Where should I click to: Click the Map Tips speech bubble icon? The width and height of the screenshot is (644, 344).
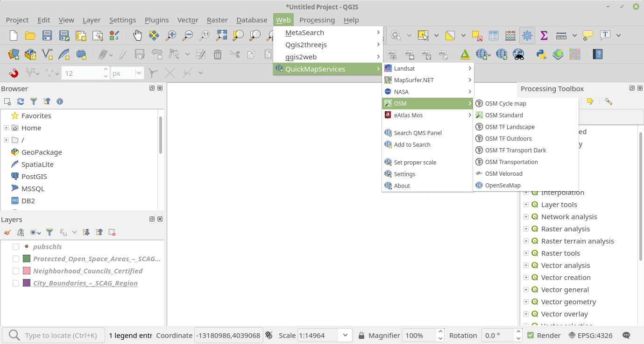(588, 36)
